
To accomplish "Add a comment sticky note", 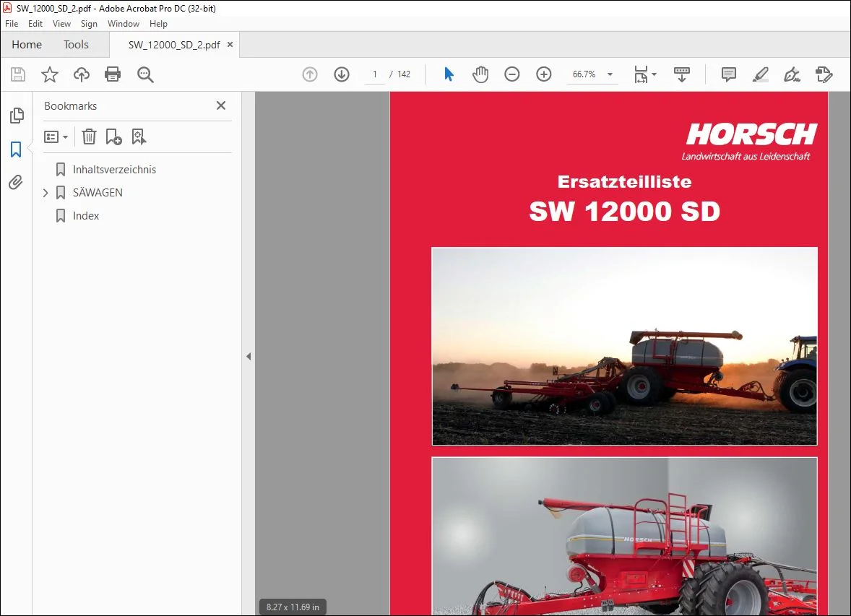I will (728, 74).
